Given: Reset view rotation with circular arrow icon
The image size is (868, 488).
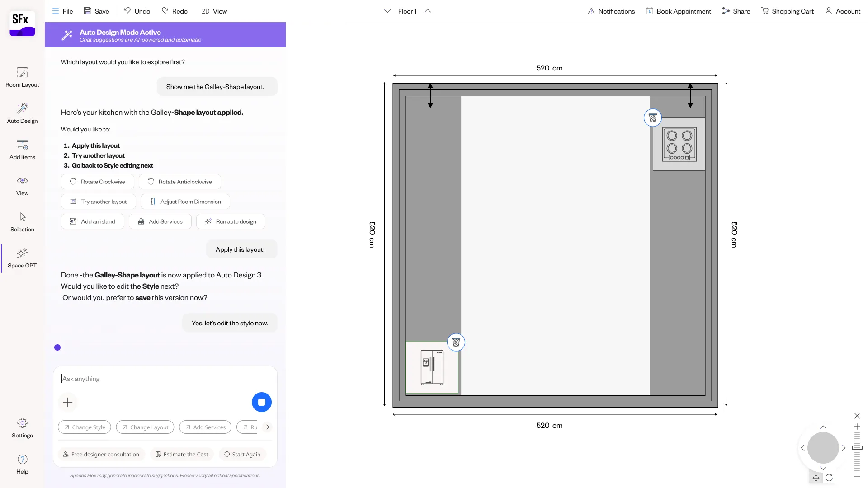Looking at the screenshot, I should [x=829, y=478].
